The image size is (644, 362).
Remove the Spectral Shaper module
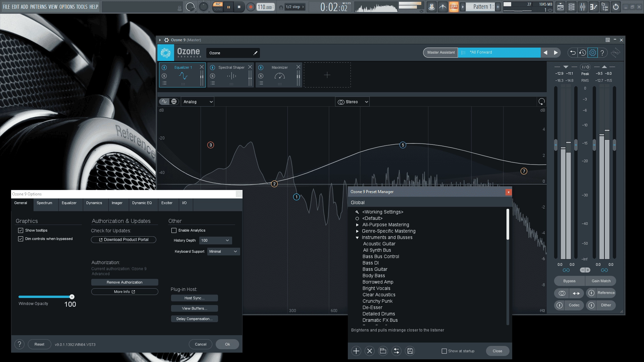250,67
